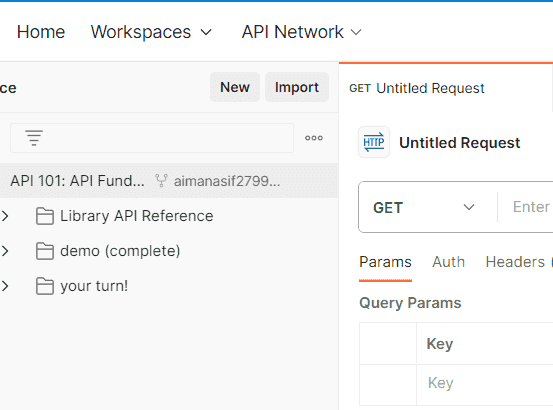Click the New button
The height and width of the screenshot is (410, 553).
click(235, 87)
